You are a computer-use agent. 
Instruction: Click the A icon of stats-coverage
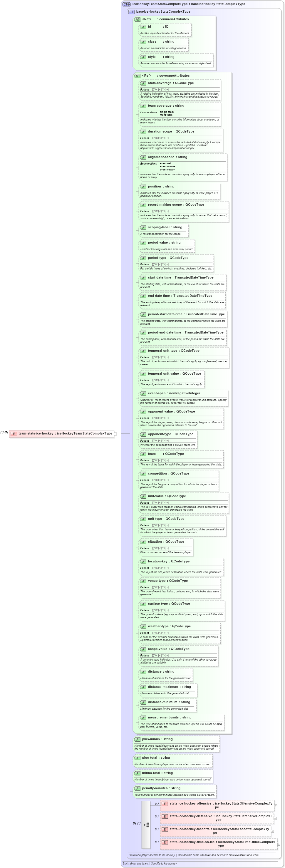tap(143, 83)
